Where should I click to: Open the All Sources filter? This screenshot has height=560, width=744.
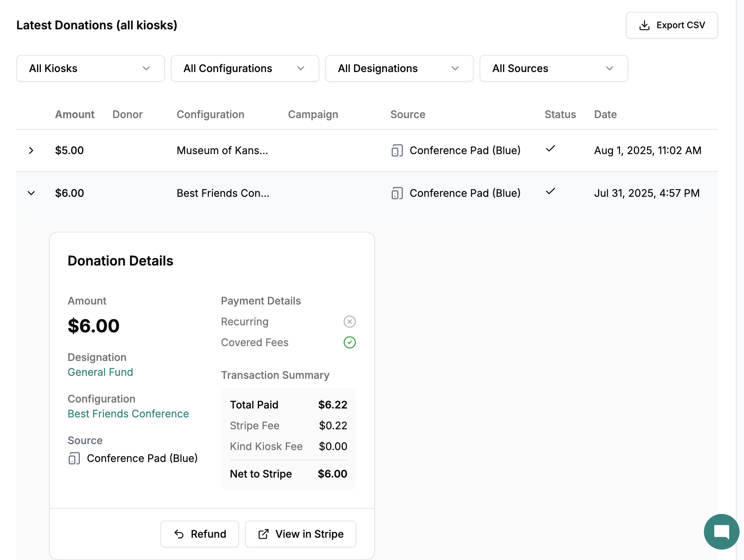point(554,68)
